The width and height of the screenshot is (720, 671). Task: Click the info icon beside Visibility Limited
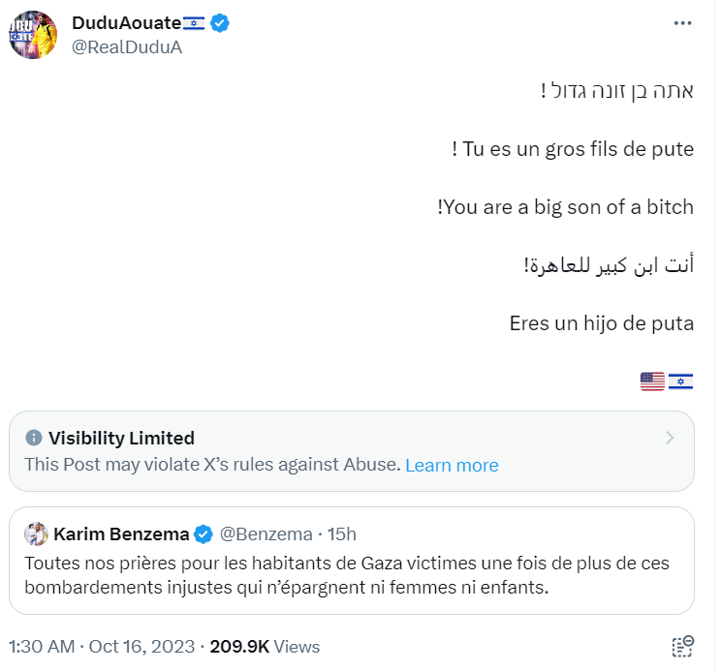tap(34, 438)
